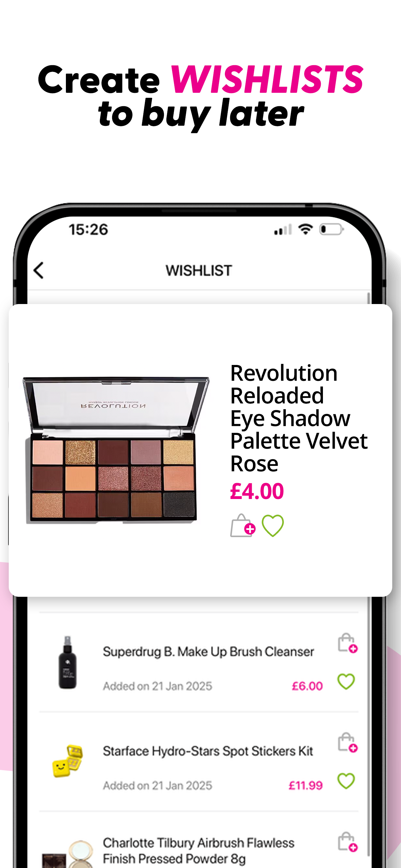Add Starface Hydro-Stars kit to basket
The image size is (401, 868).
[348, 742]
